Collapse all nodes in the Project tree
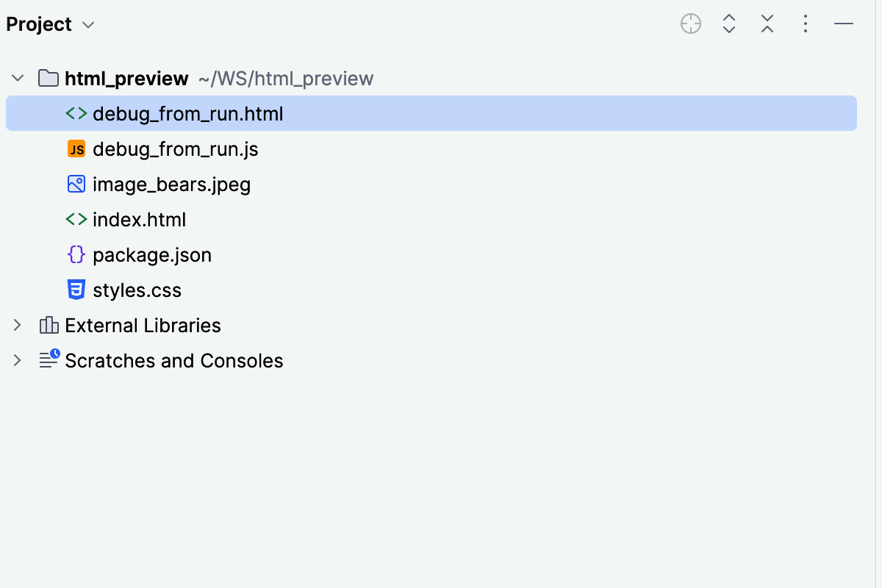 click(767, 24)
